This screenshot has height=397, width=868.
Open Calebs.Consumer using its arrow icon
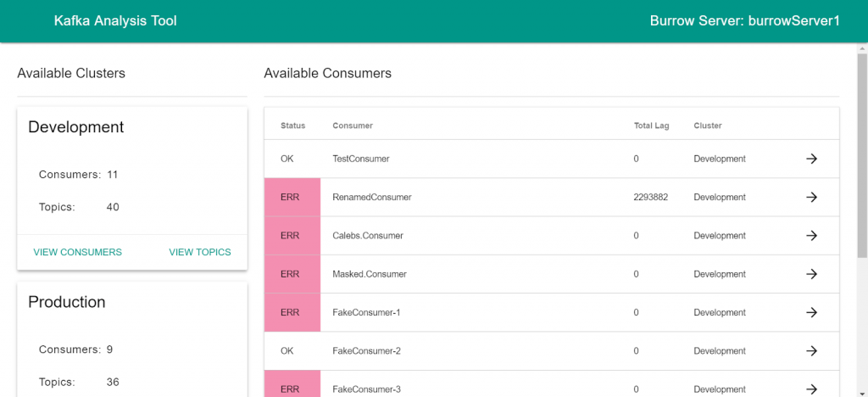coord(811,236)
